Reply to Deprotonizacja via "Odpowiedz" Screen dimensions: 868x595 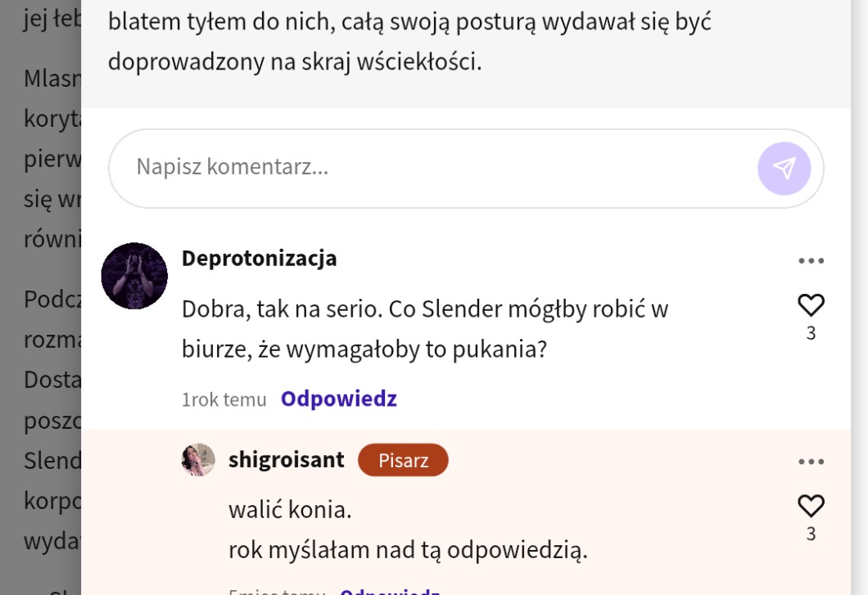coord(339,399)
